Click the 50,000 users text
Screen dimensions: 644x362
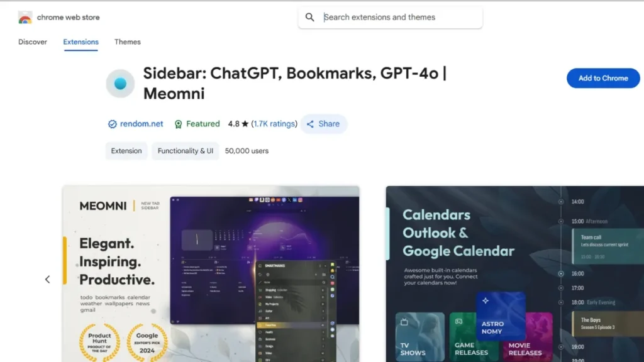click(247, 151)
